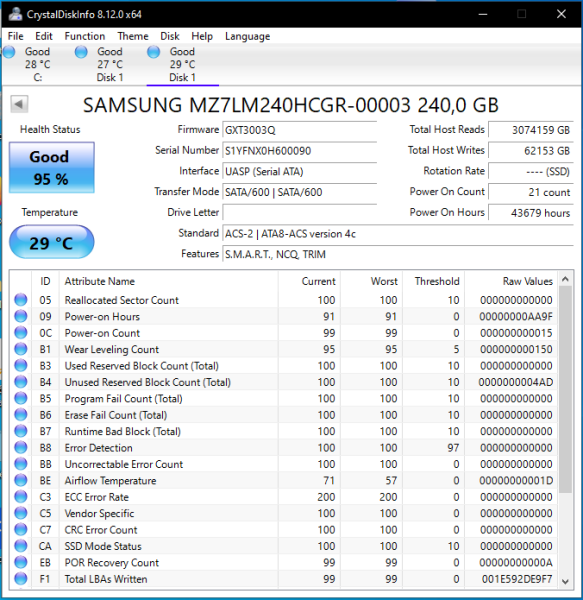
Task: Click status orb for Total LBAs Written
Action: click(21, 579)
